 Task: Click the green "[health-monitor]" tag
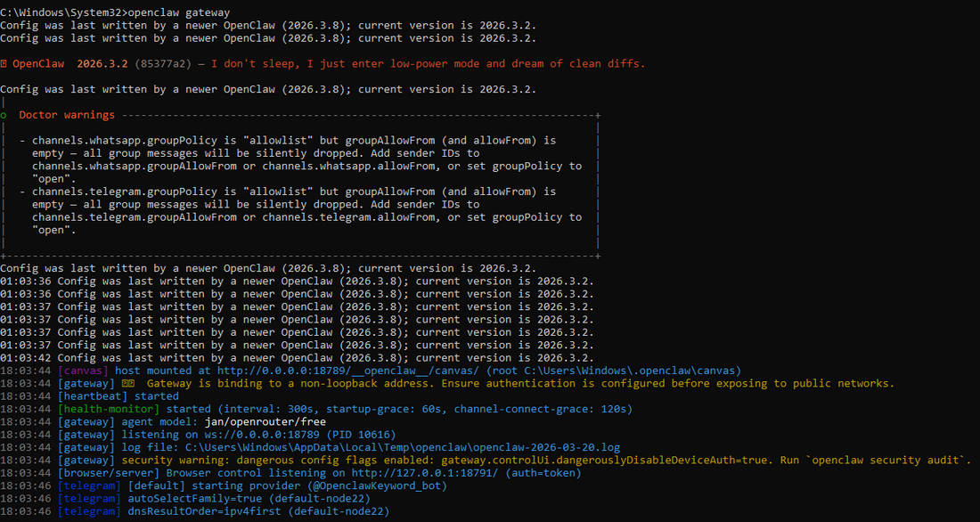pos(109,410)
